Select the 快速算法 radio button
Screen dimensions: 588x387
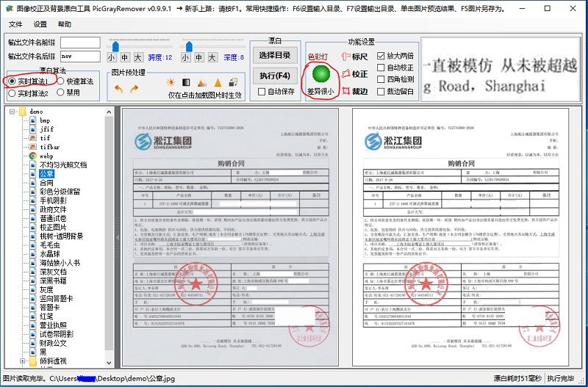click(x=60, y=82)
